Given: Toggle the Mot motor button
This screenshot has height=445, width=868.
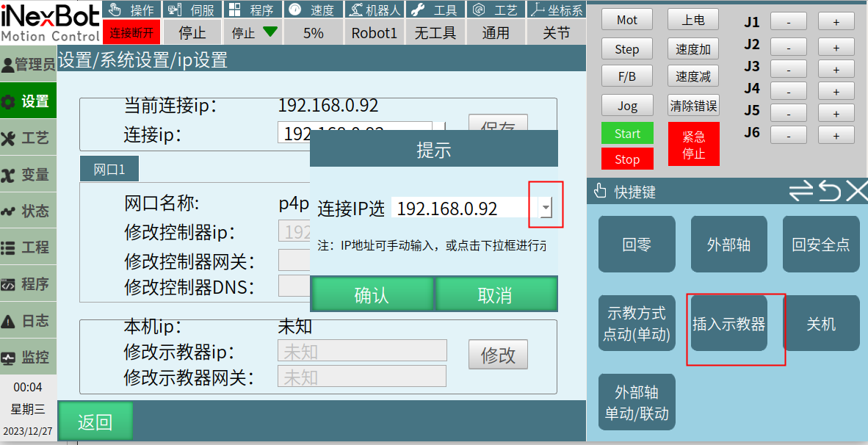Looking at the screenshot, I should (x=626, y=20).
